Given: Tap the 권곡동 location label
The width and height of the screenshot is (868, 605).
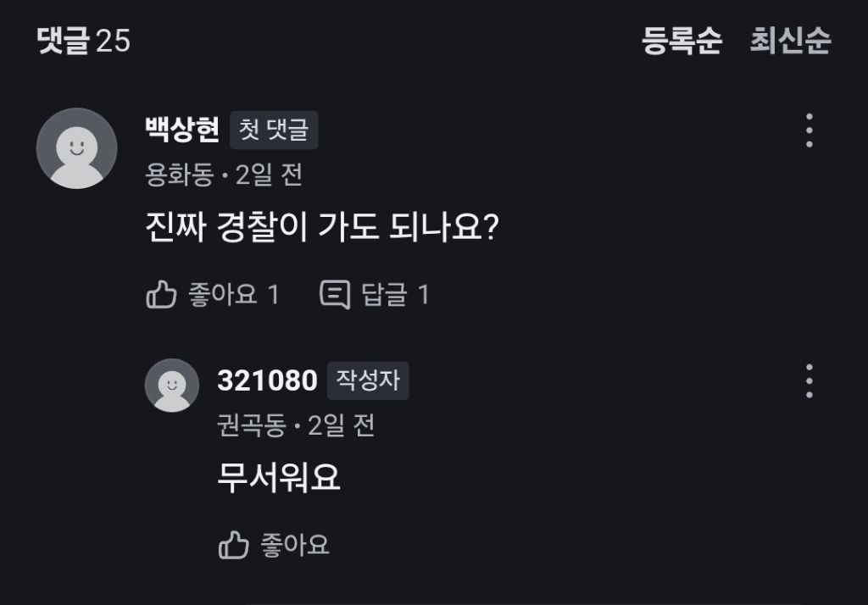Looking at the screenshot, I should pos(252,425).
